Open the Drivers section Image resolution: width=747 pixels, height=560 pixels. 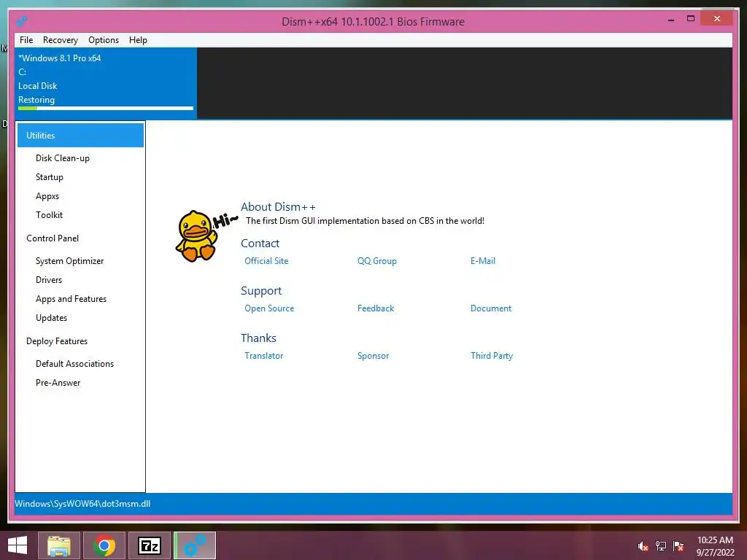coord(49,280)
